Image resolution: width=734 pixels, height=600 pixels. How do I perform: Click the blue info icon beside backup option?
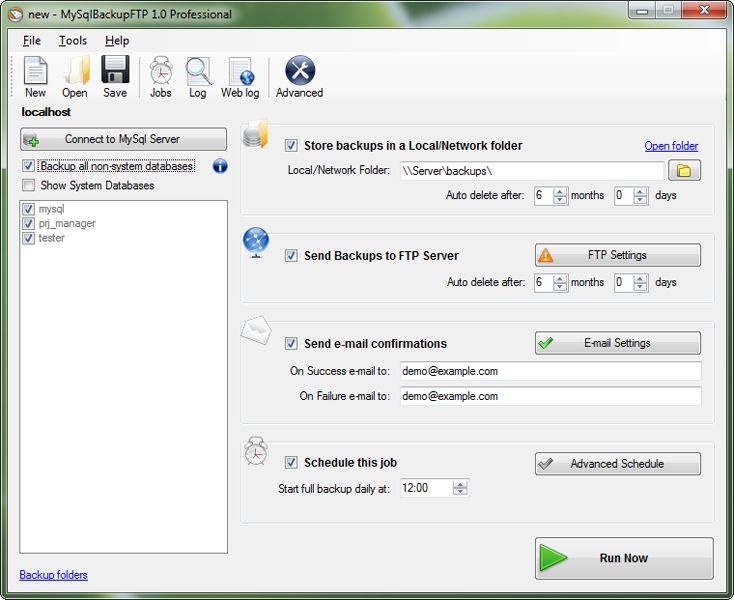coord(220,166)
